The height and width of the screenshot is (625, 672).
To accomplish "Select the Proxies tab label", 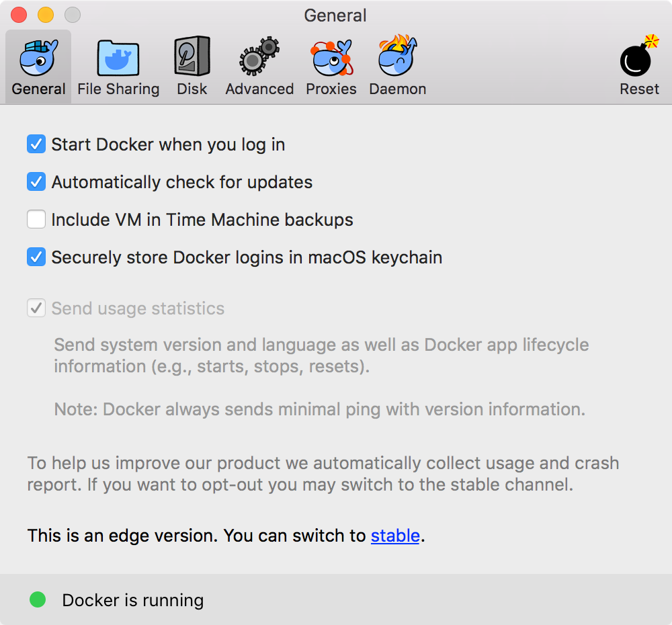I will (331, 89).
